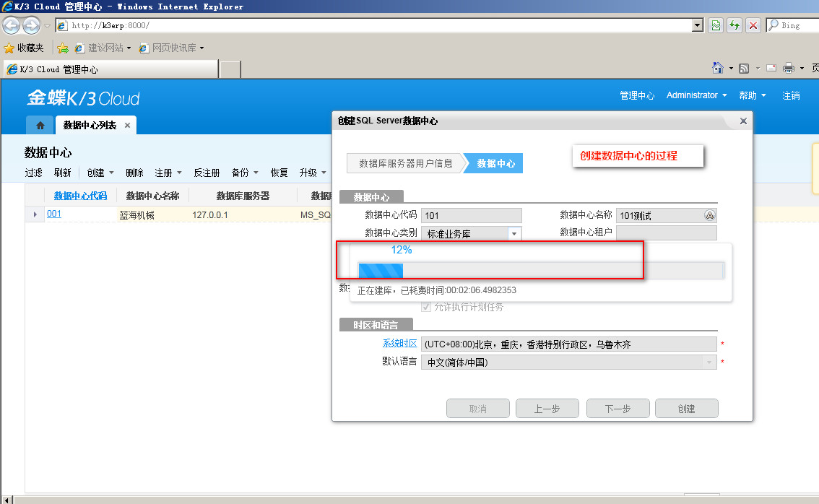Click the 刷新 refresh toolbar button
Viewport: 819px width, 504px height.
click(63, 173)
